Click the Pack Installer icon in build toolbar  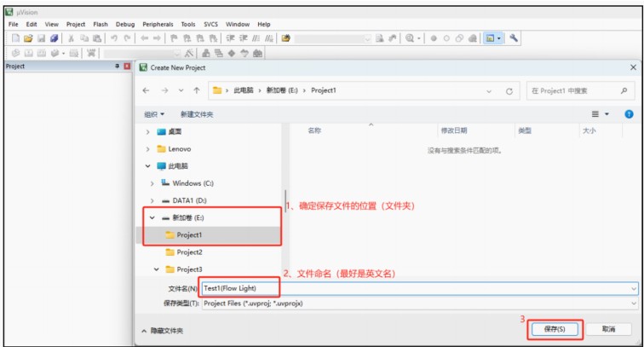[257, 53]
